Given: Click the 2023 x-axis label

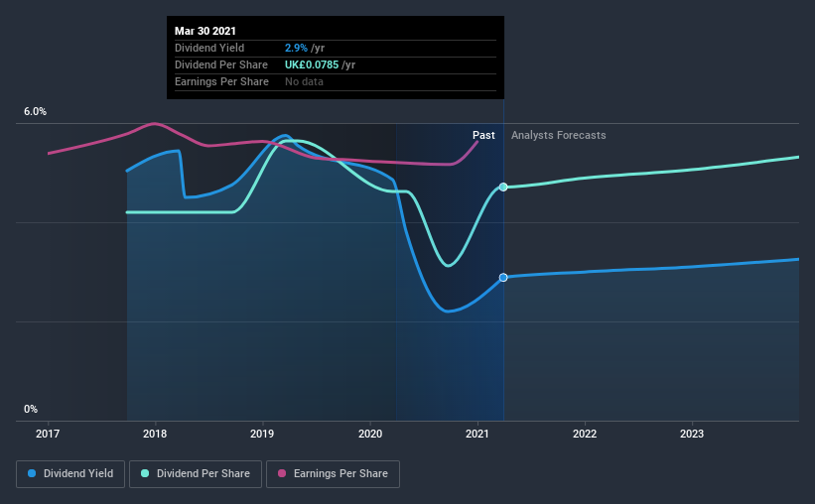Looking at the screenshot, I should 692,434.
